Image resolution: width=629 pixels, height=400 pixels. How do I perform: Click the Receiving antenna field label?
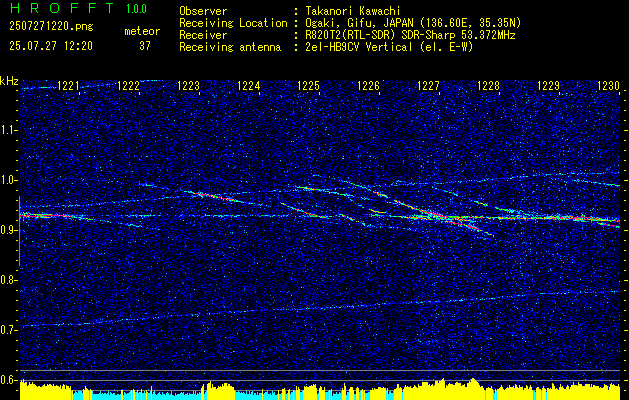coord(230,47)
